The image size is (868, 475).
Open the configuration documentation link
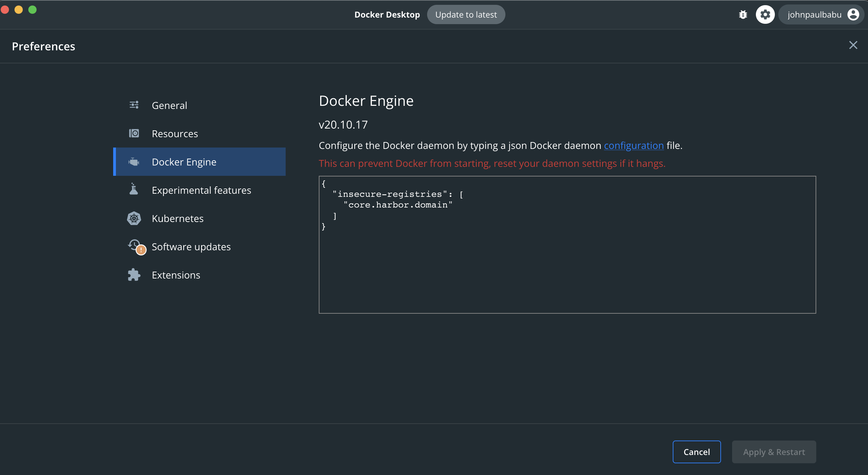point(633,145)
